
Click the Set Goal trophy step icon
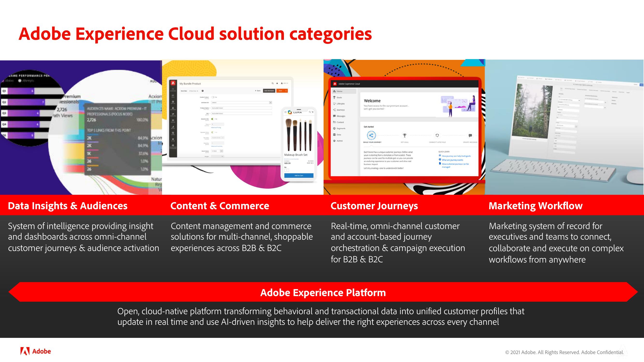click(x=404, y=135)
